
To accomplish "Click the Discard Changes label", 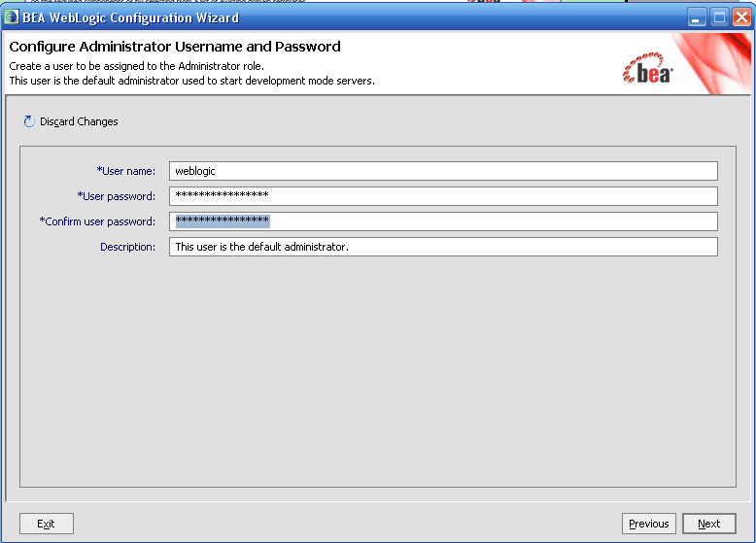I will (x=79, y=121).
